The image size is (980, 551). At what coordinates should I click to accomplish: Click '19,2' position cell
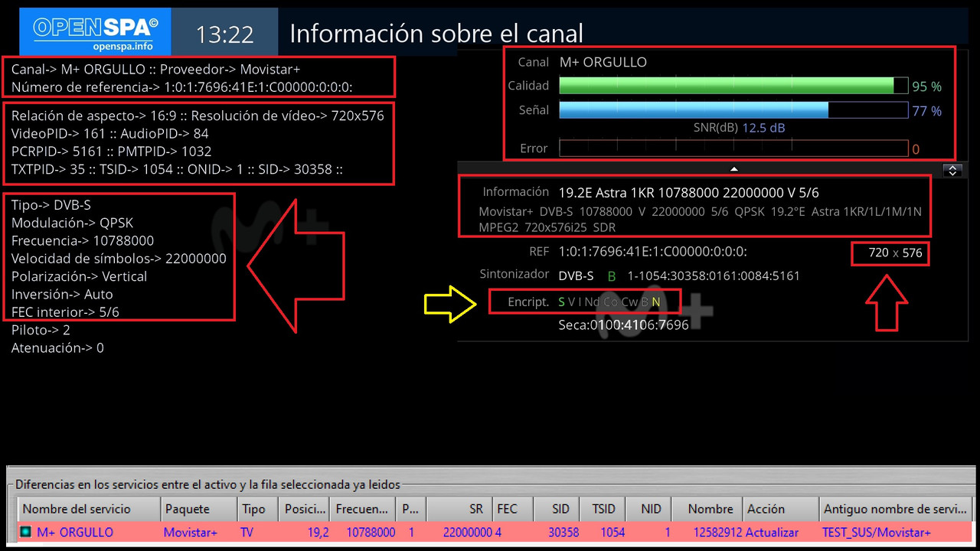click(x=318, y=532)
